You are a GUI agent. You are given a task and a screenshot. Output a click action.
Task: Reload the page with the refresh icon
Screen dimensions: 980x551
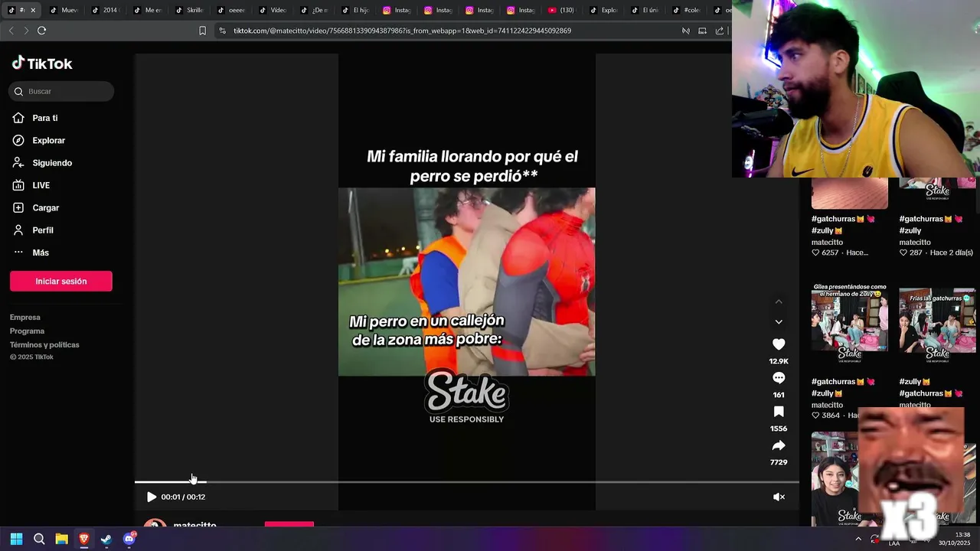[x=41, y=31]
